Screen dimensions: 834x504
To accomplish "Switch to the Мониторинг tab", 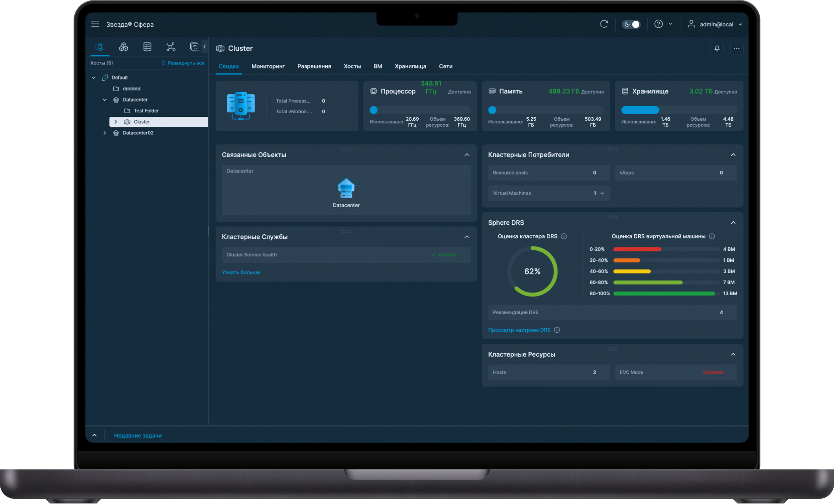I will pyautogui.click(x=268, y=66).
